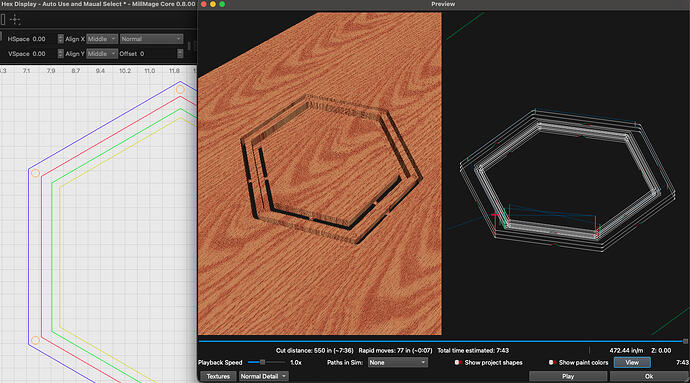Zoom the Preview window with green button

[x=222, y=4]
